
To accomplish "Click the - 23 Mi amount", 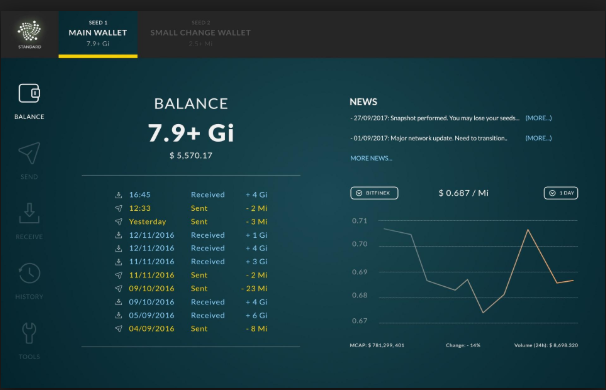I will pos(254,288).
